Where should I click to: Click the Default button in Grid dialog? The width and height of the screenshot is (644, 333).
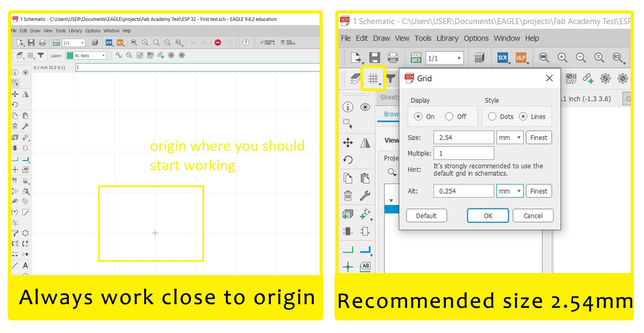(x=425, y=215)
